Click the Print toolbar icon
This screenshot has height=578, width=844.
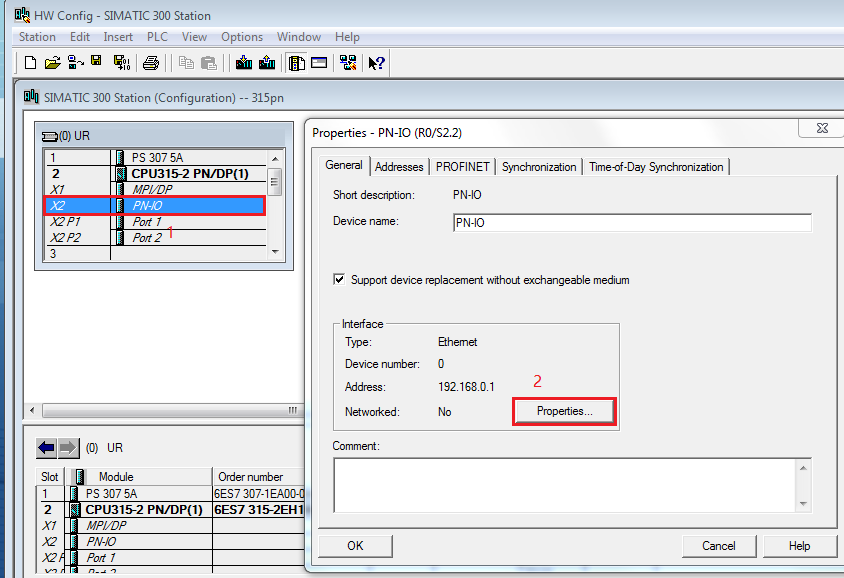[151, 63]
